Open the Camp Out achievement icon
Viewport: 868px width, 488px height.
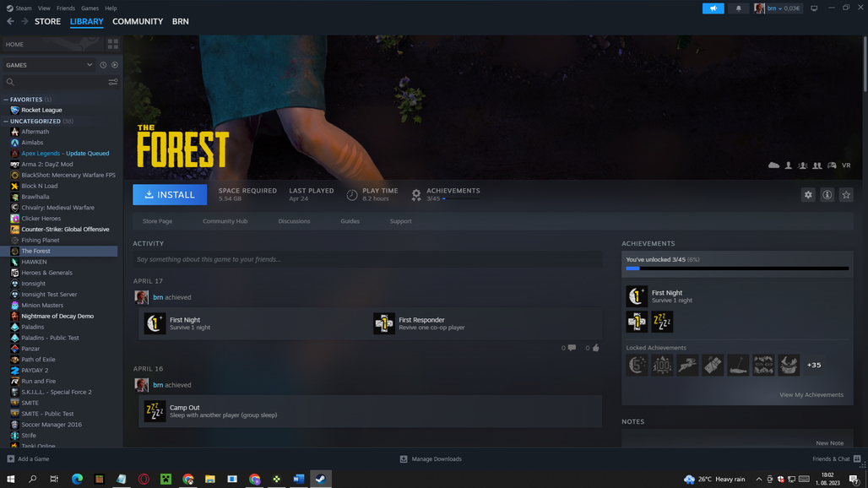pyautogui.click(x=155, y=411)
